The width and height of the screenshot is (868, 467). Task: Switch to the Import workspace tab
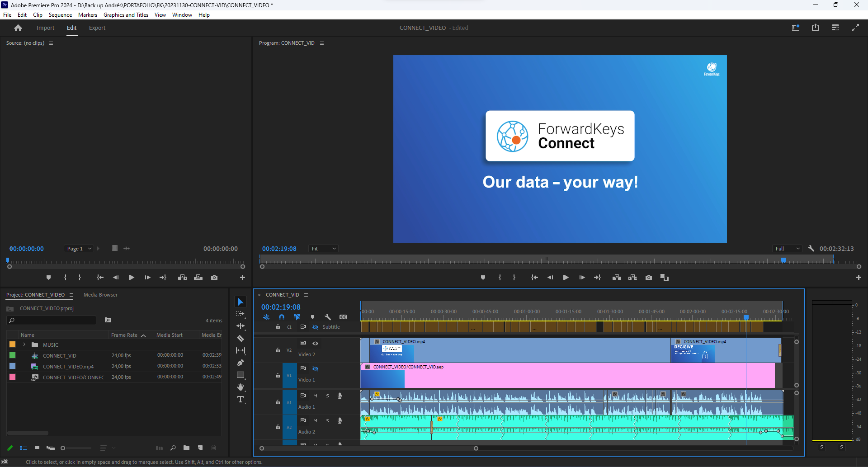tap(45, 28)
